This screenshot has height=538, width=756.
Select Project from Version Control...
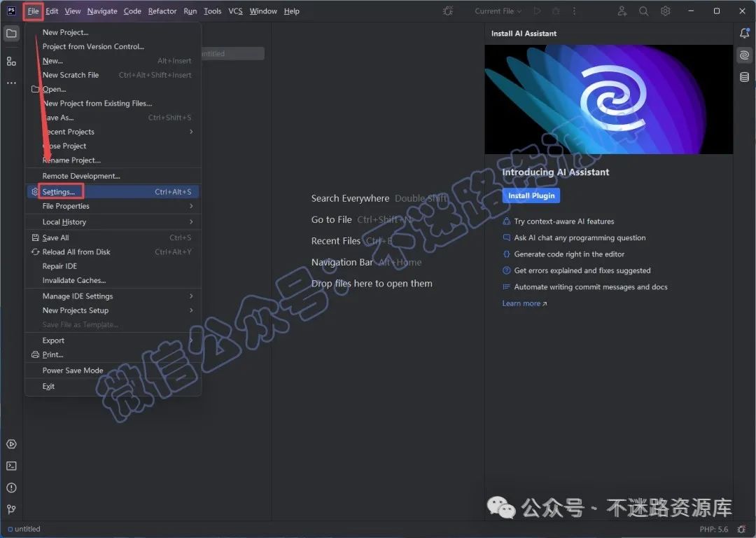point(113,47)
